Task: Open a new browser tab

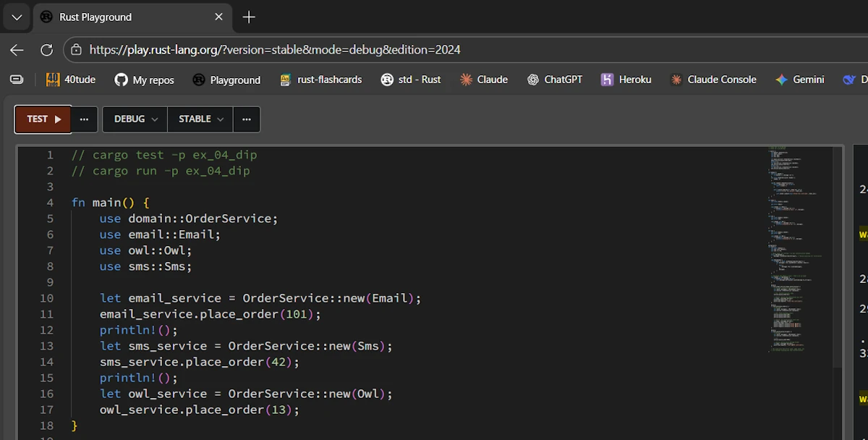Action: (249, 17)
